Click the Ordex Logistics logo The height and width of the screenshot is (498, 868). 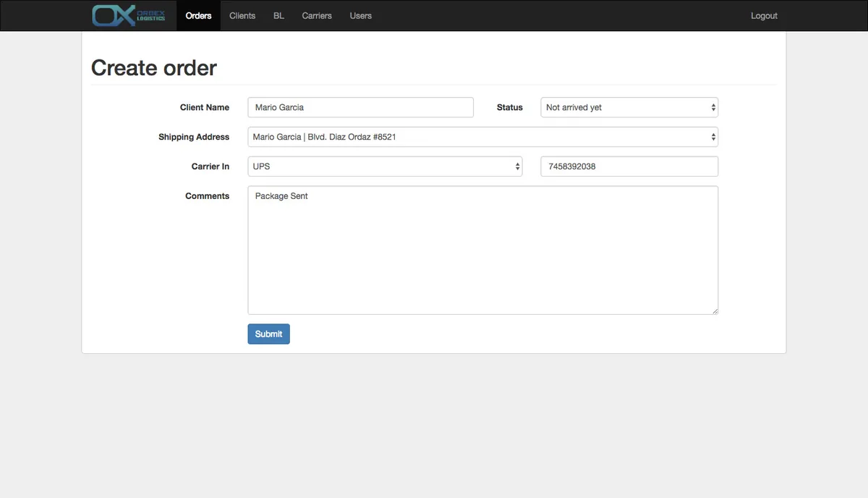click(129, 15)
